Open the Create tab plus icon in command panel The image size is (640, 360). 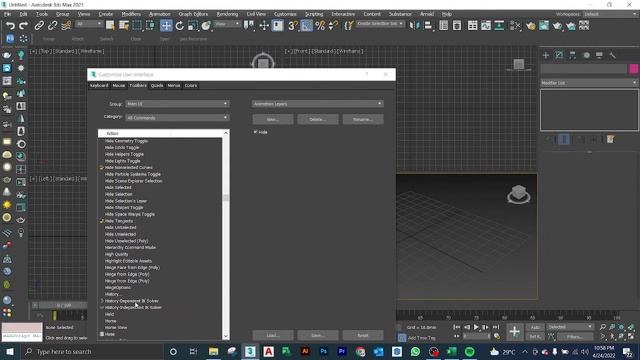click(546, 55)
